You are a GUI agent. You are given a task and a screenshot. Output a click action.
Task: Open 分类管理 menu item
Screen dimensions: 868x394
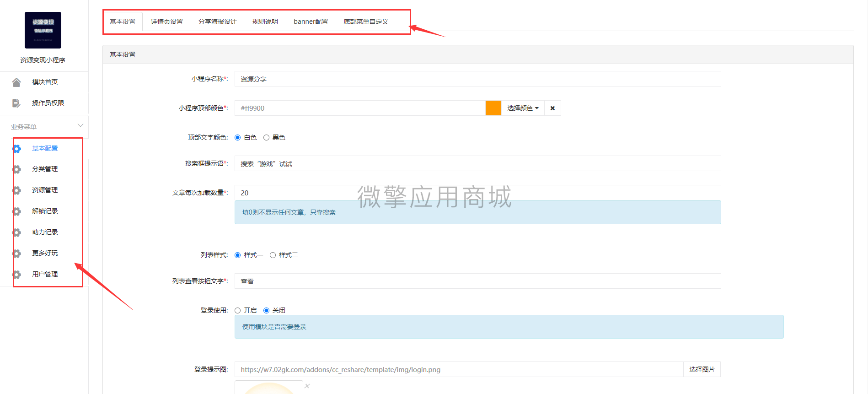click(44, 169)
